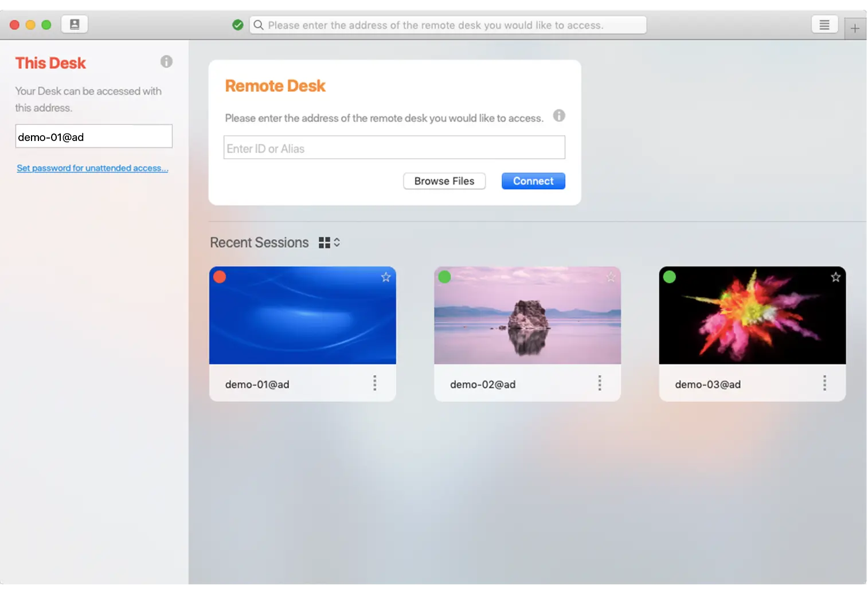The width and height of the screenshot is (868, 597).
Task: Open the hamburger menu in title bar
Action: [824, 25]
